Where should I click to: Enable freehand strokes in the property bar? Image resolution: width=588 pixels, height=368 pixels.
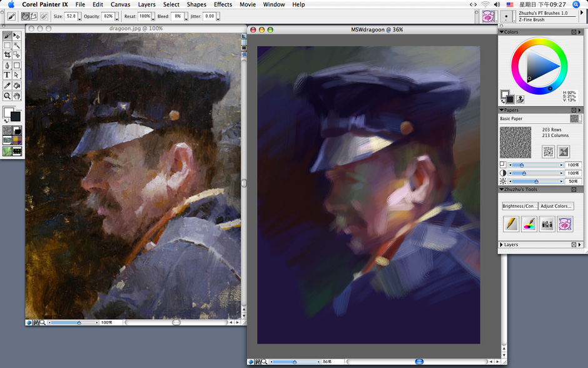(25, 16)
